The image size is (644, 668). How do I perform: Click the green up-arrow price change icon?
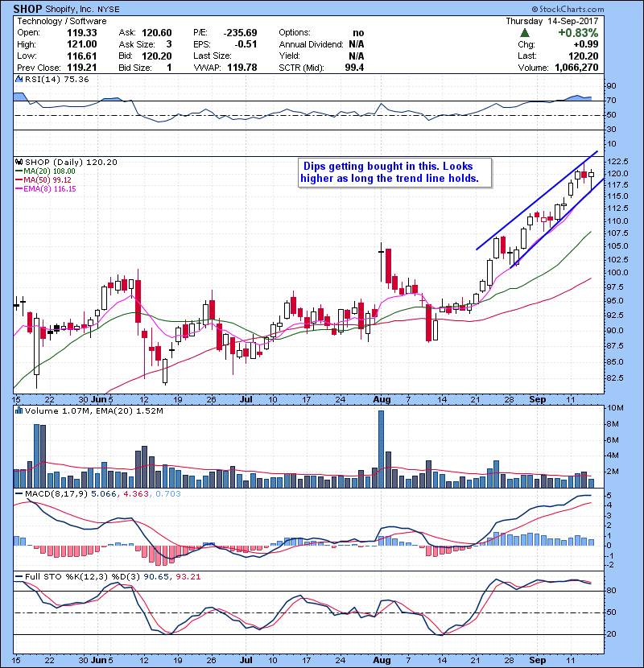tap(524, 31)
